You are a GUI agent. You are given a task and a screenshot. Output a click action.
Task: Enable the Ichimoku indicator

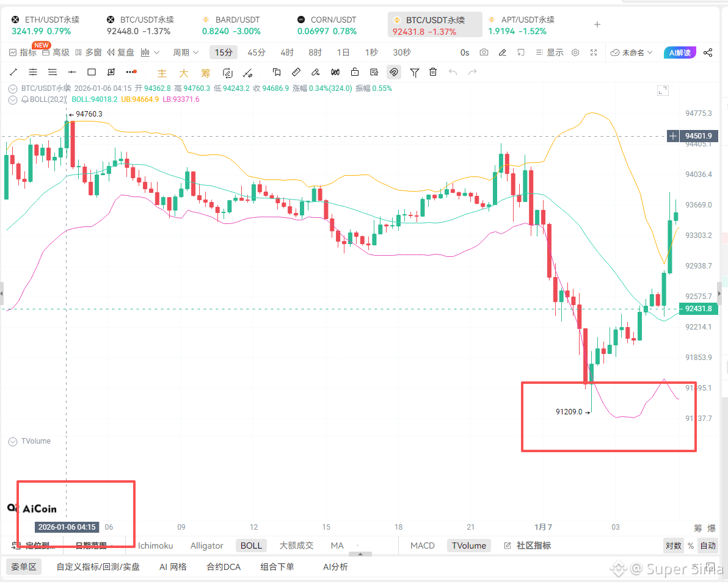click(156, 546)
